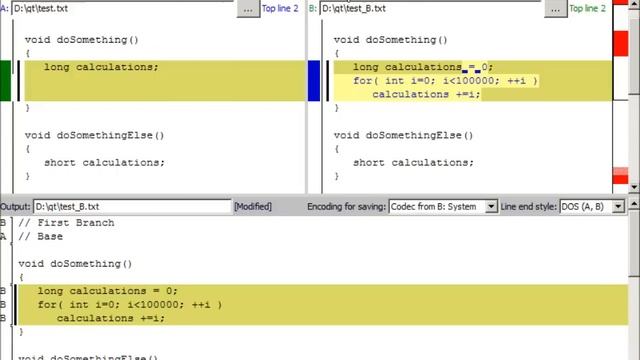640x360 pixels.
Task: Click the [Modified] status label
Action: pyautogui.click(x=253, y=207)
